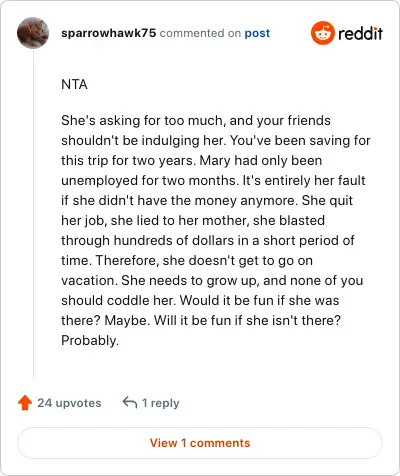The image size is (400, 476).
Task: Open the "View 1 comments" button
Action: point(200,443)
